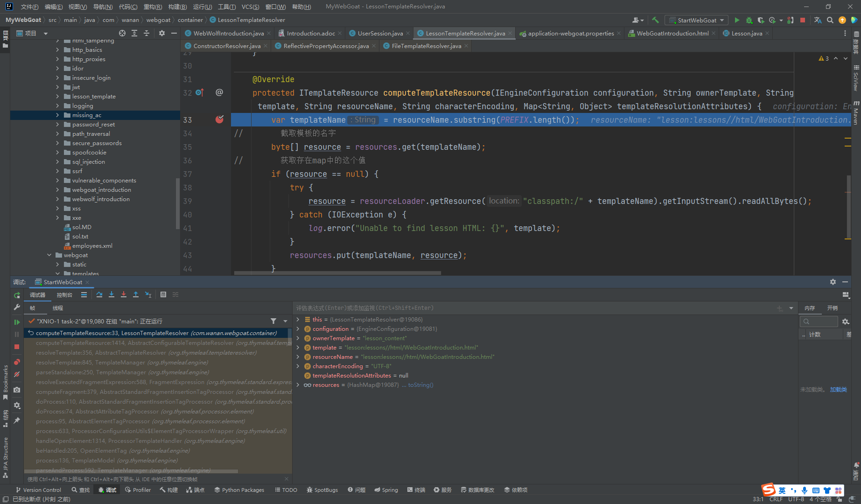This screenshot has height=504, width=861.
Task: Click the Mute Breakpoints icon
Action: 17,374
